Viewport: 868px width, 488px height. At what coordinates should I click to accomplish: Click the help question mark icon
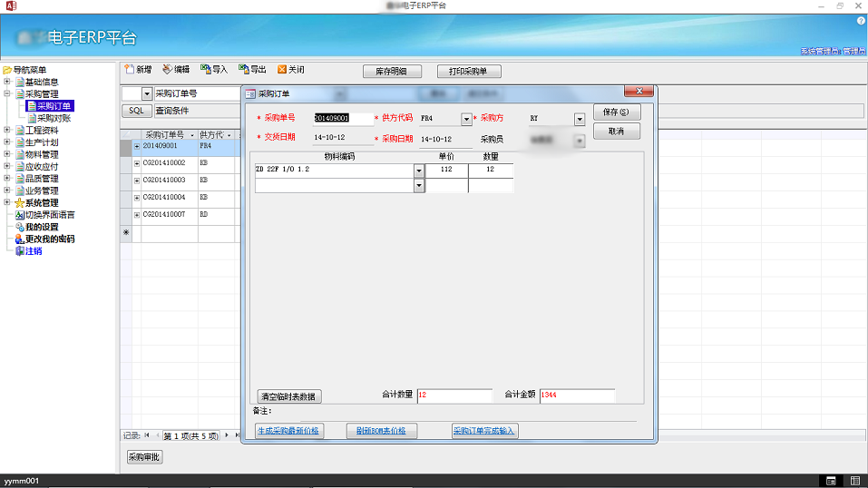coord(861,21)
